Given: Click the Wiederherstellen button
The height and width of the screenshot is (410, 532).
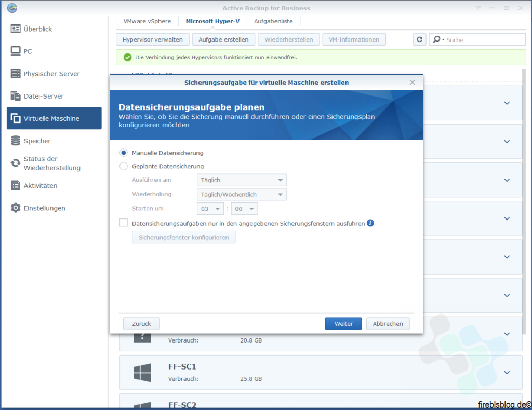Looking at the screenshot, I should 289,39.
